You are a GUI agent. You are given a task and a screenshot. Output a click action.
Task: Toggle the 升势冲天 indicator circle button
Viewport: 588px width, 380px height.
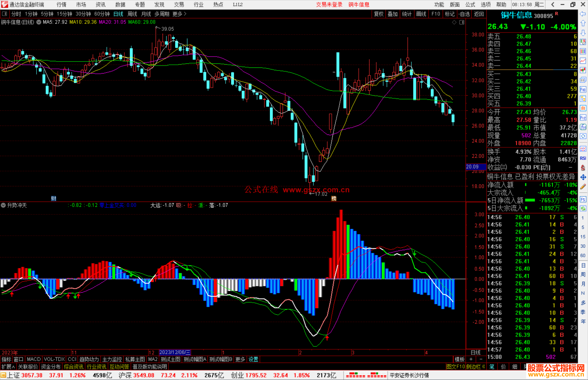pos(3,205)
